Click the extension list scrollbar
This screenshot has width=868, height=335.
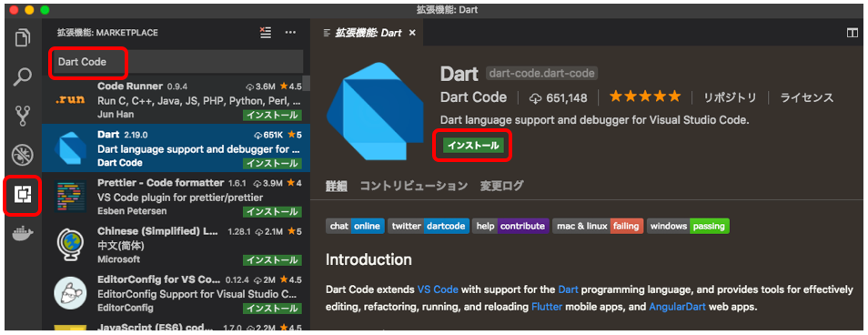click(306, 84)
